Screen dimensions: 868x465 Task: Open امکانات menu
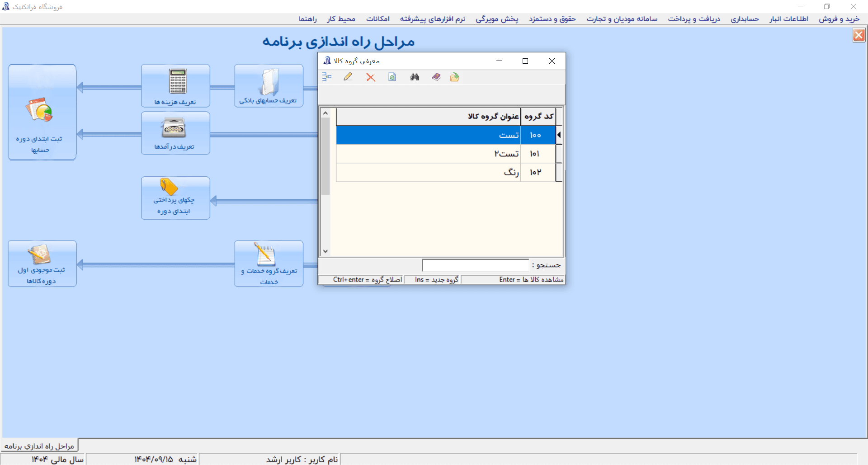378,19
